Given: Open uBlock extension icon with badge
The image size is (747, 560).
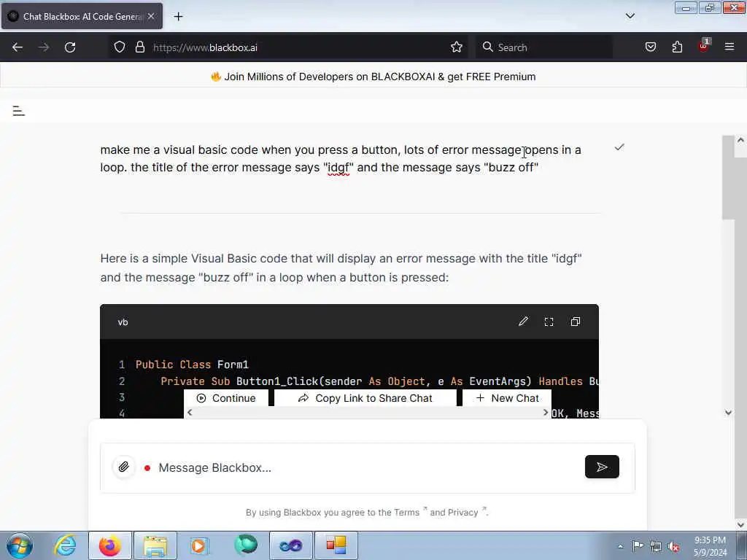Looking at the screenshot, I should pos(704,46).
